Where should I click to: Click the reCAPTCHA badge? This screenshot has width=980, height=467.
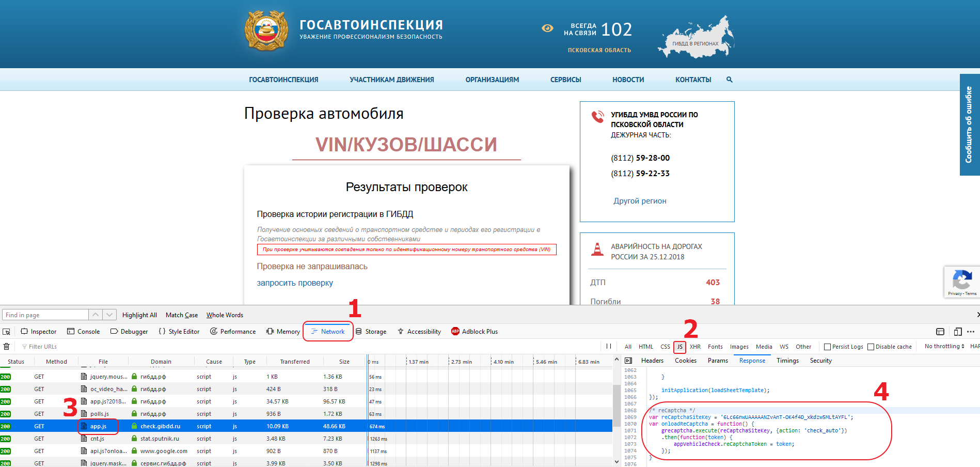click(962, 282)
